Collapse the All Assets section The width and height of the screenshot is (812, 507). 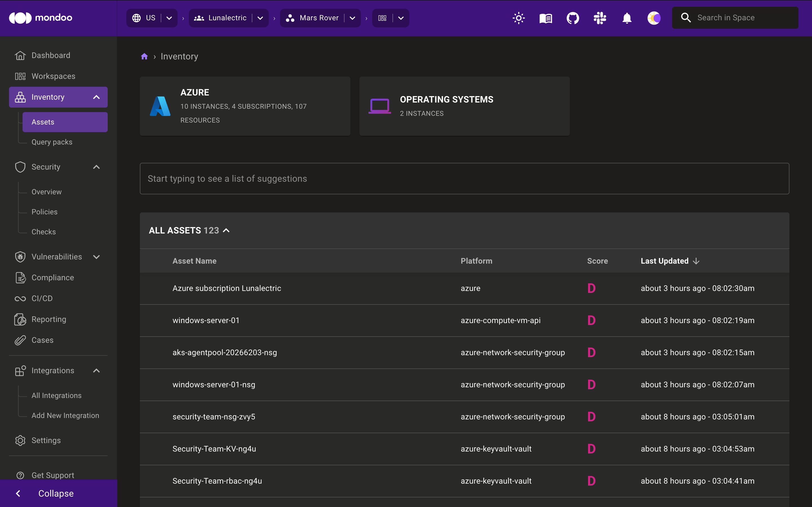point(226,230)
